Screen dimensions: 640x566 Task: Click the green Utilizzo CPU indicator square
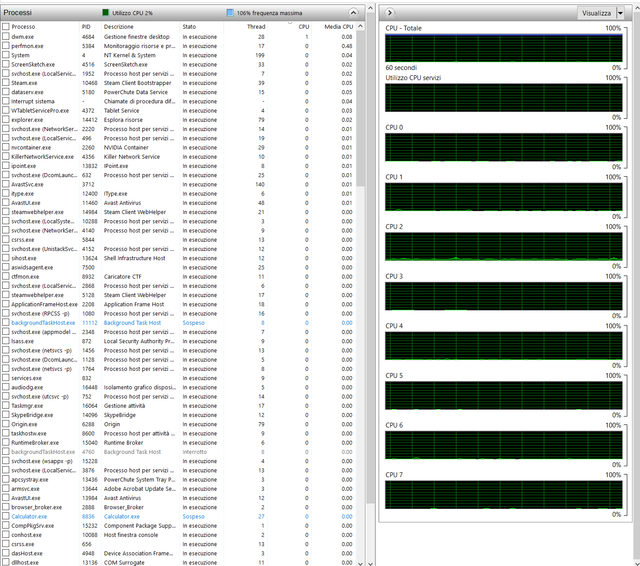[x=106, y=13]
